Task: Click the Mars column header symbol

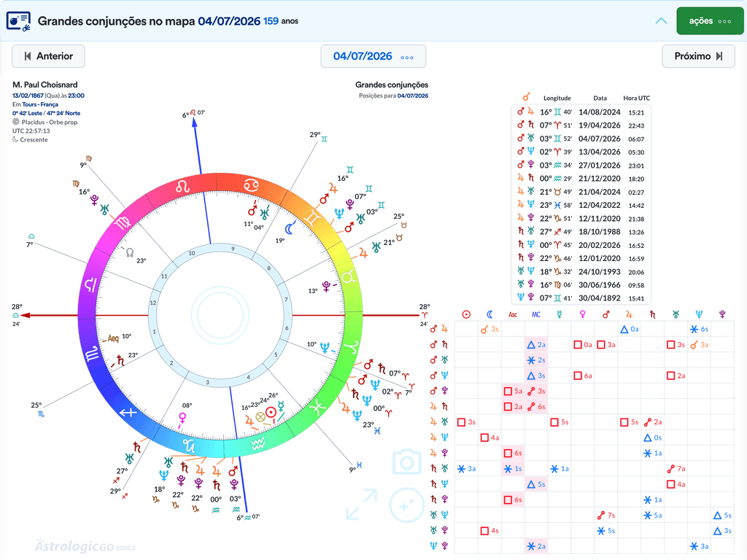Action: (605, 314)
